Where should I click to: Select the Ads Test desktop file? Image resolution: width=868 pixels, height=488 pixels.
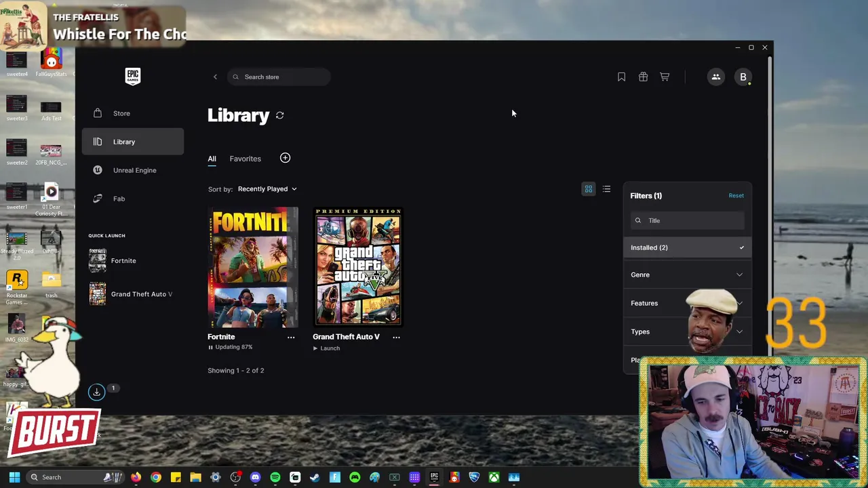[x=51, y=110]
